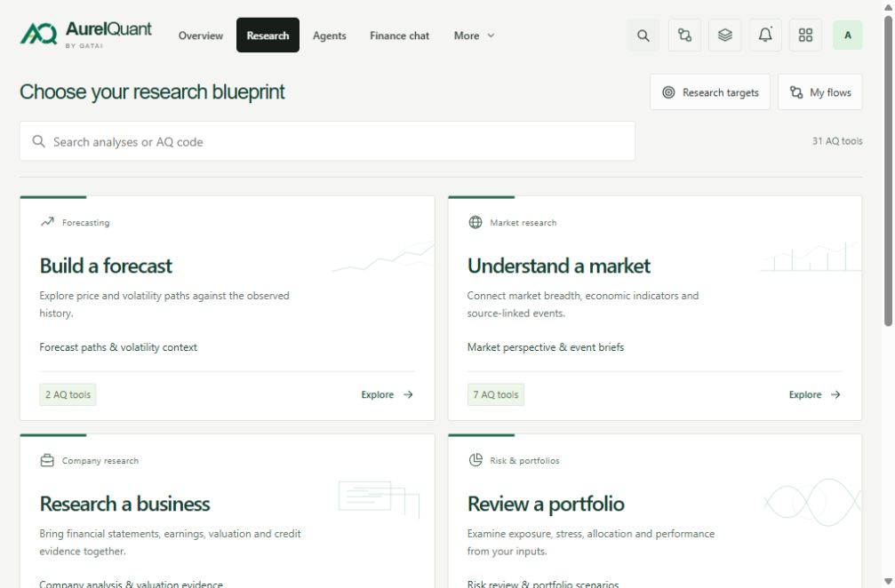Click 'Forecast paths & volatility context' text

[118, 346]
